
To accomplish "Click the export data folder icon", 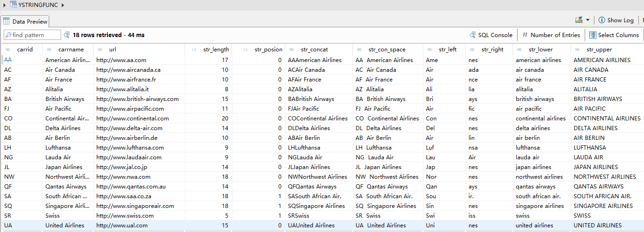I will pyautogui.click(x=579, y=20).
